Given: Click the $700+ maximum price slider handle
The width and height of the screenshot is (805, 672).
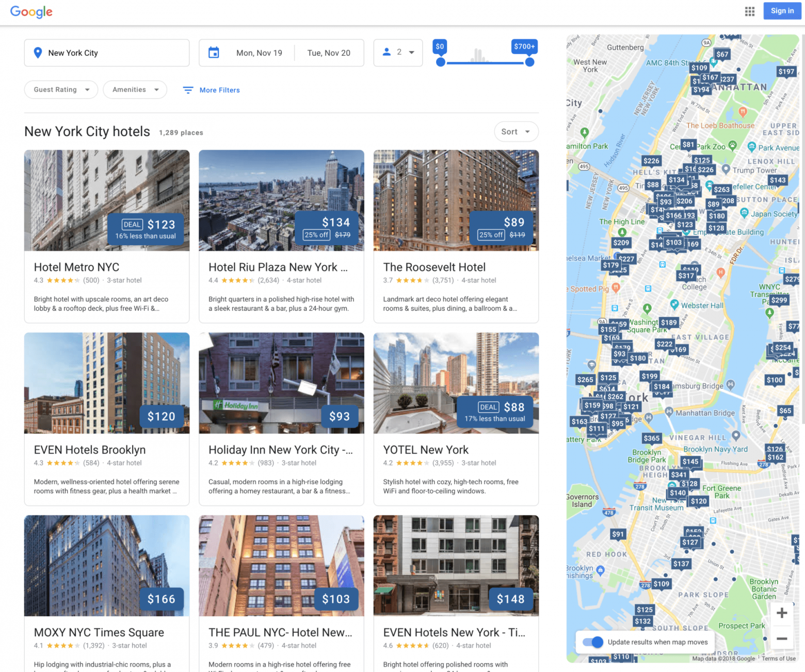Looking at the screenshot, I should (529, 62).
